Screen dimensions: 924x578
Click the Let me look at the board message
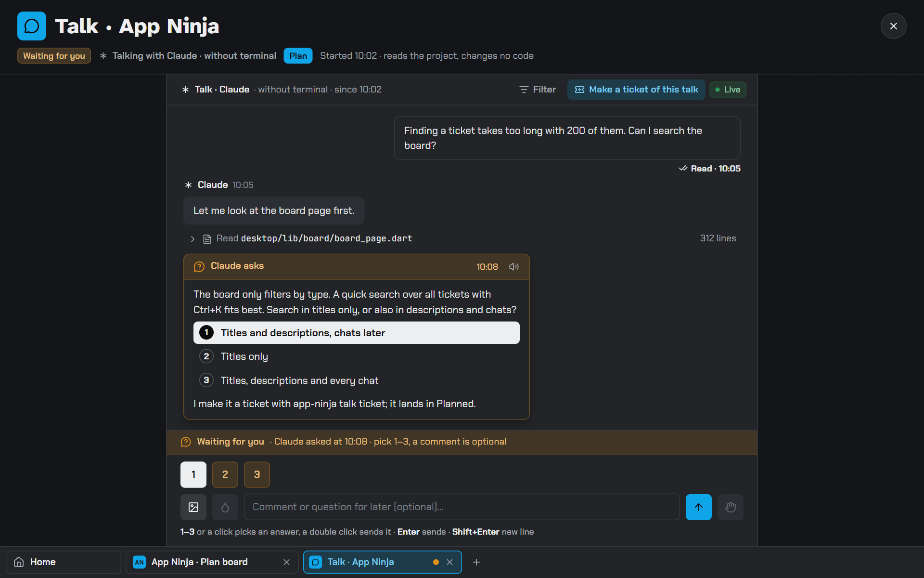274,210
